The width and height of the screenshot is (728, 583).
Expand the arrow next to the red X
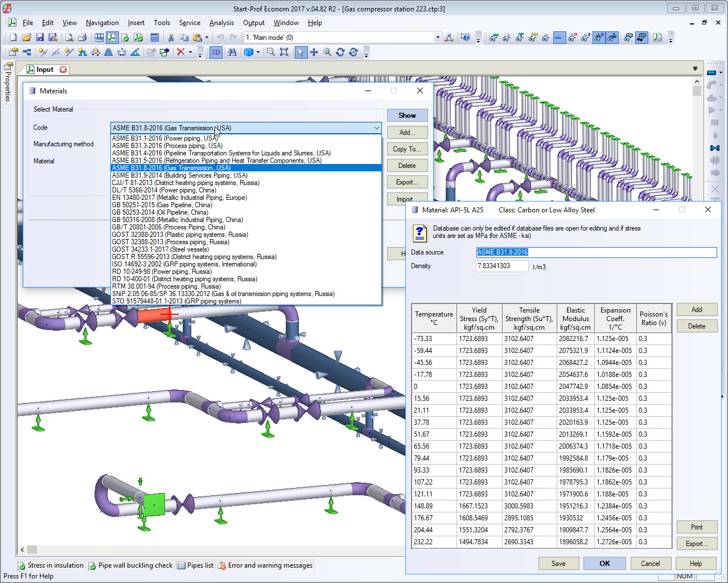(x=190, y=52)
